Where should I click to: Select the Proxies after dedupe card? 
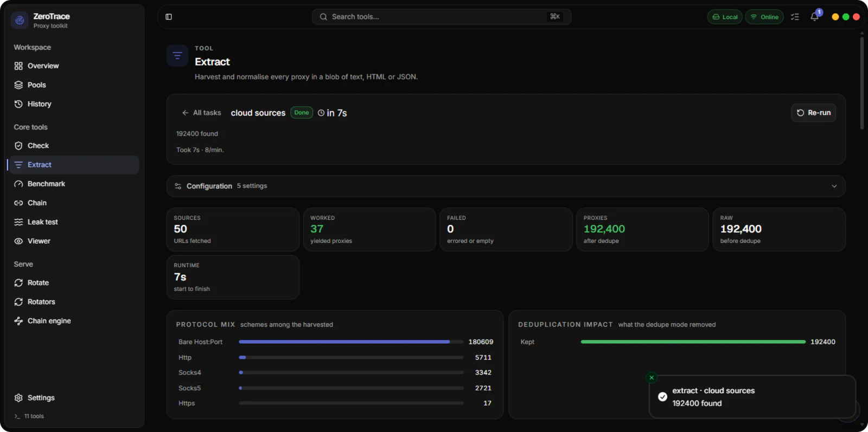(643, 230)
